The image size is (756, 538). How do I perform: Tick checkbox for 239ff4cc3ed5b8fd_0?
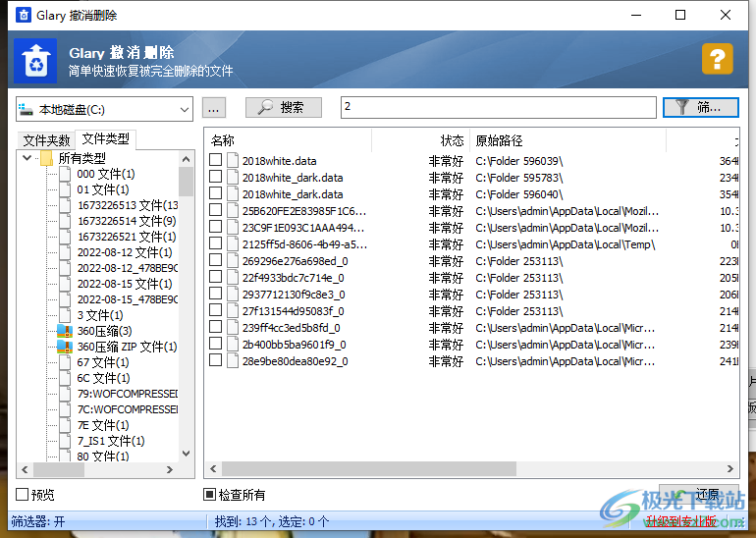(216, 326)
